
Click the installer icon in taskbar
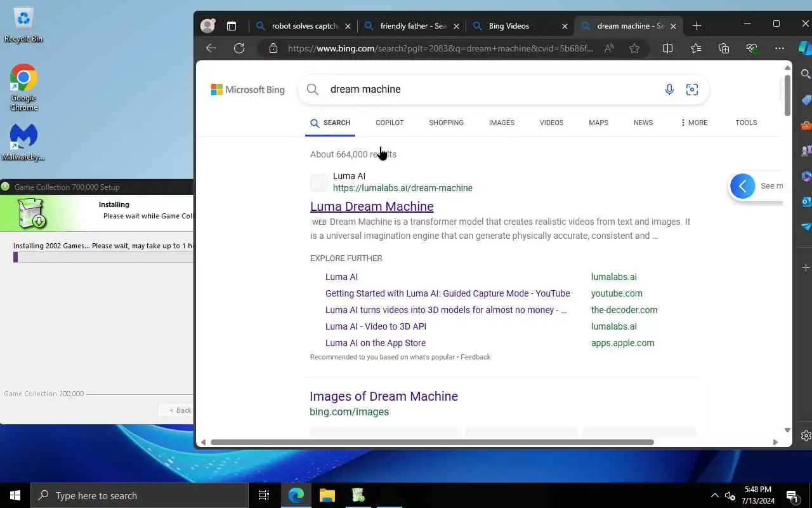pos(358,495)
